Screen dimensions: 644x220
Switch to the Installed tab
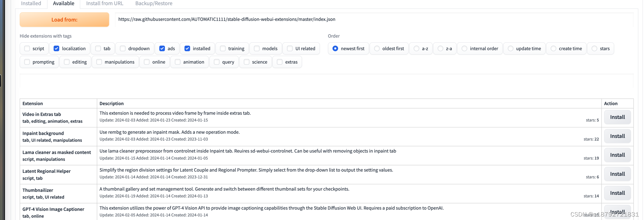click(31, 3)
